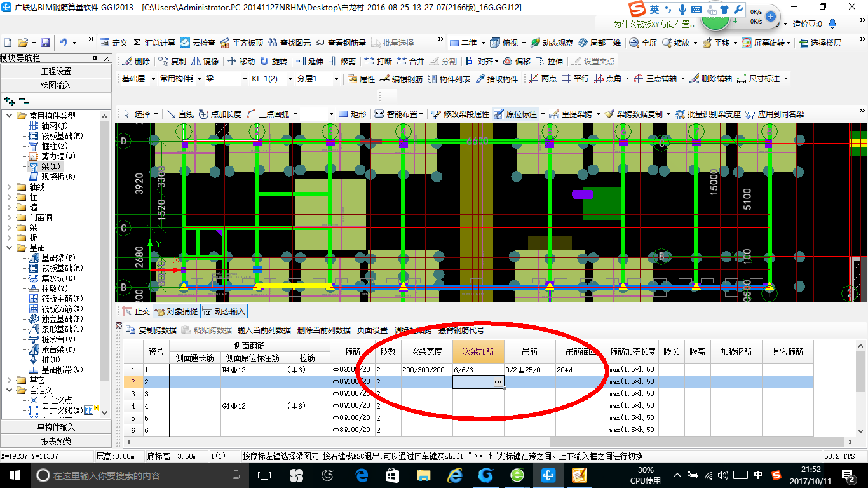Click 应用到同名梁 apply to same-name beams

pos(775,114)
